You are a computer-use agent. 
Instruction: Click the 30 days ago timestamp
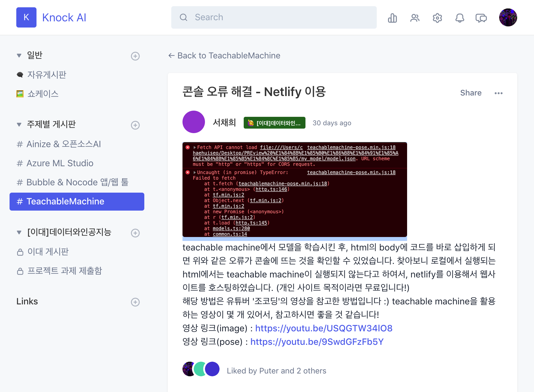click(332, 123)
